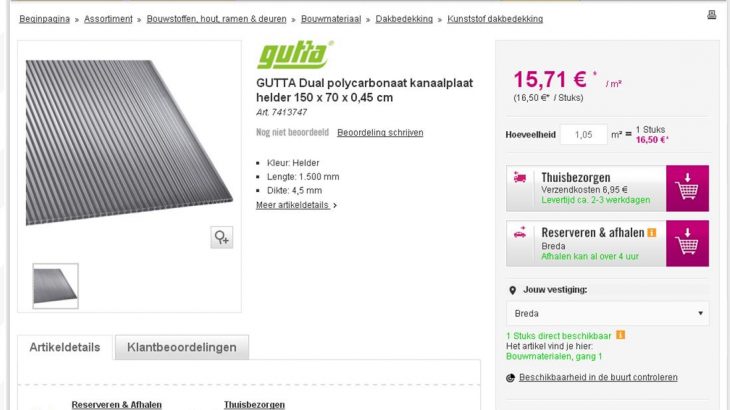Click the Hoeveelheid quantity input field
Image resolution: width=730 pixels, height=410 pixels.
(x=583, y=134)
